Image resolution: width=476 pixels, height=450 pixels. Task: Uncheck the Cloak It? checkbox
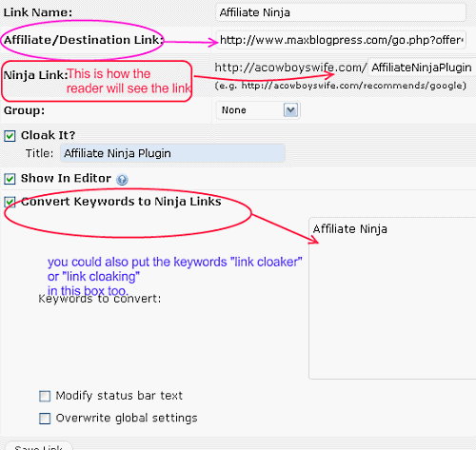click(10, 136)
